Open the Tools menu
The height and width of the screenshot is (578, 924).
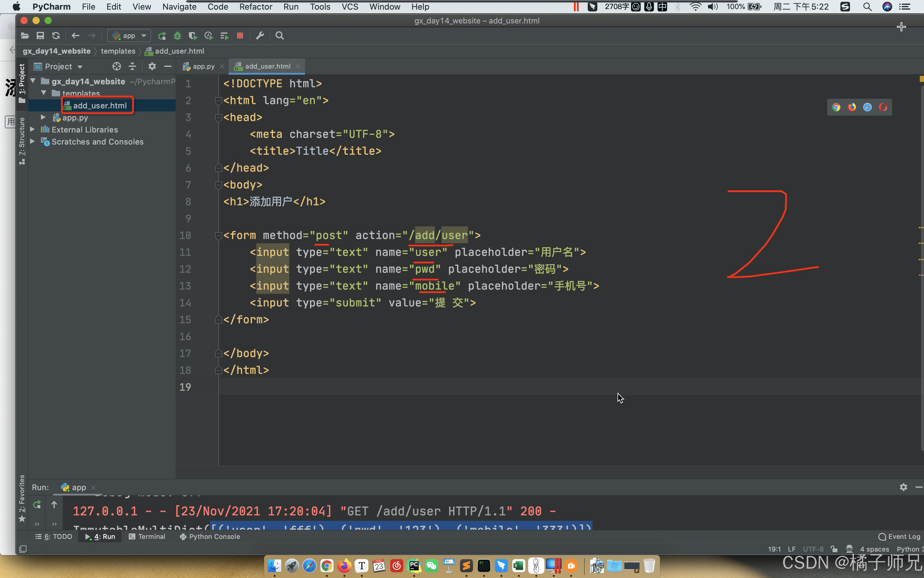click(x=320, y=7)
